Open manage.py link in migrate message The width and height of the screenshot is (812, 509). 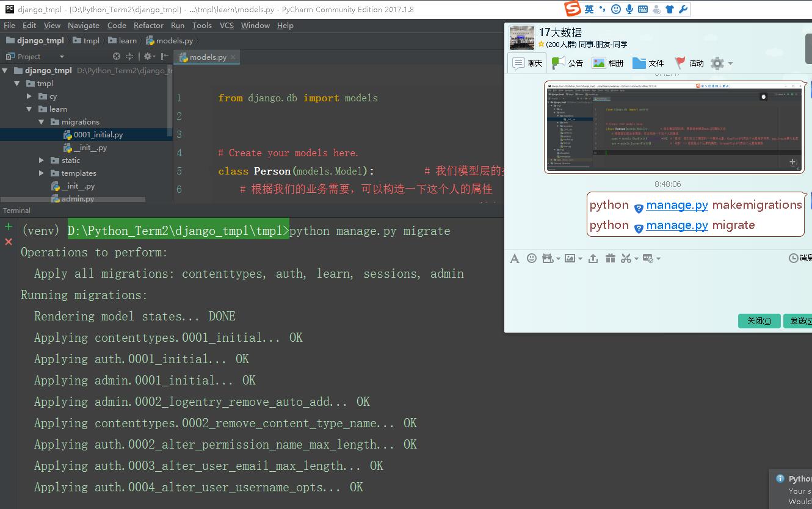tap(677, 225)
